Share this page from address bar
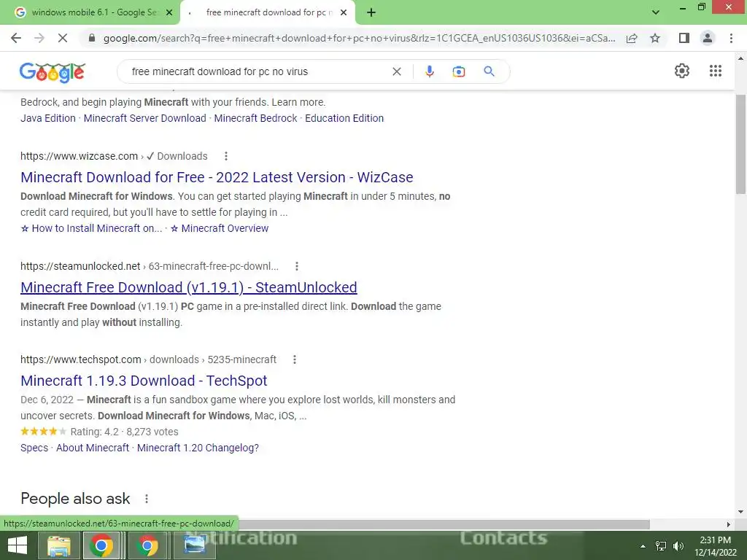The width and height of the screenshot is (747, 560). (632, 38)
